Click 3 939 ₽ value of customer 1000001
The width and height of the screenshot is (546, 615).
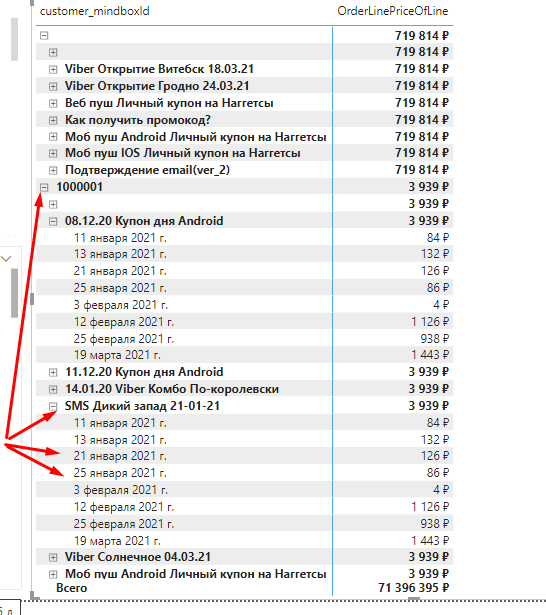(428, 187)
